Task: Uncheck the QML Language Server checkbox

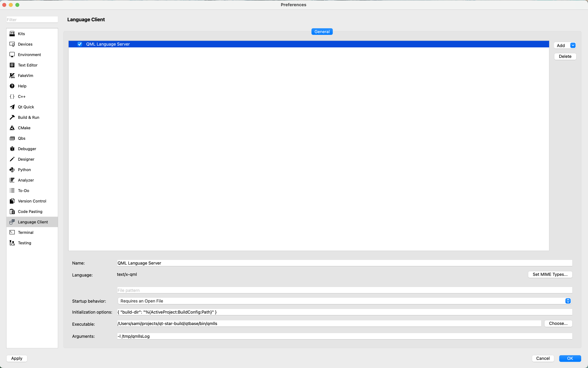Action: point(80,44)
